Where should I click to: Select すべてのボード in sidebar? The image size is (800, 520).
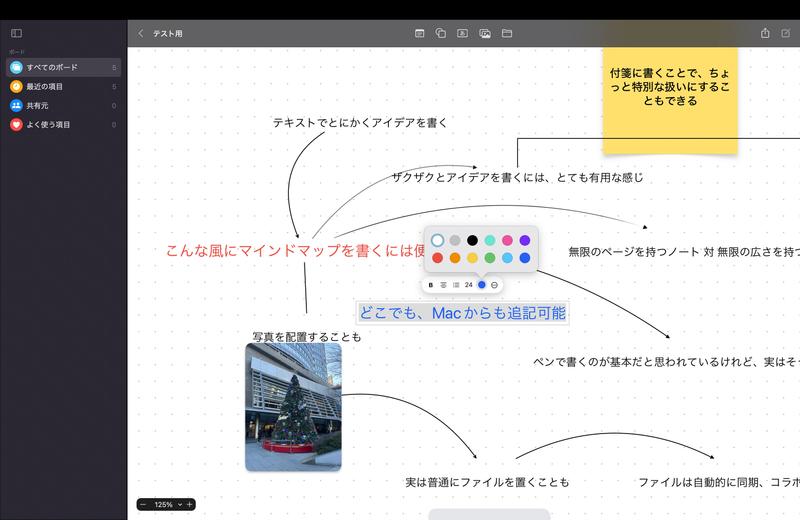(x=52, y=67)
